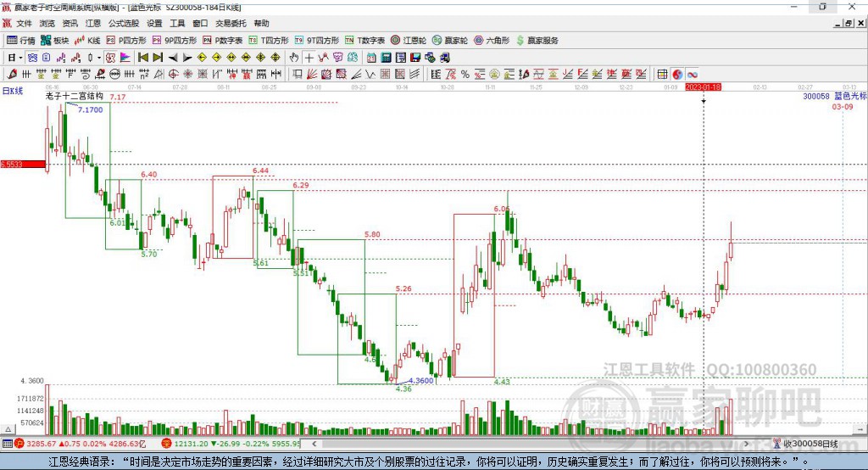The image size is (868, 470).
Task: Toggle the infinity loop icon
Action: 692,75
